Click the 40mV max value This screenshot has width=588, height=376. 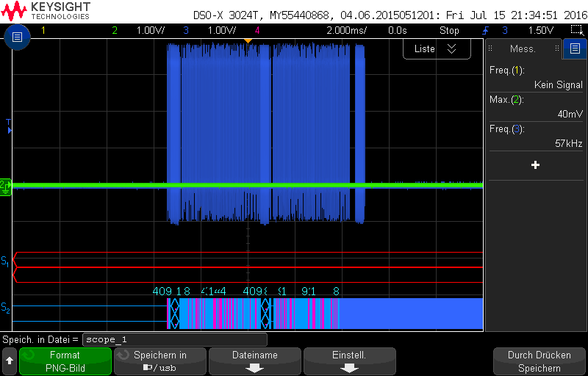(x=570, y=115)
